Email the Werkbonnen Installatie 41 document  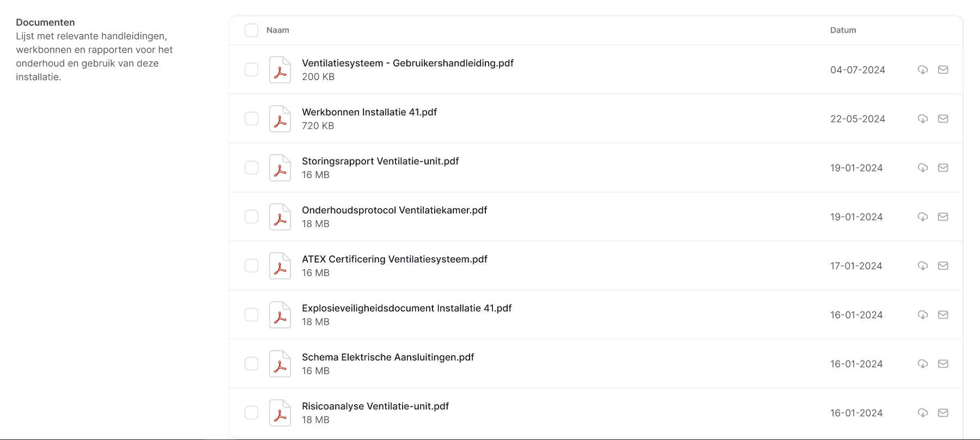[x=944, y=119]
